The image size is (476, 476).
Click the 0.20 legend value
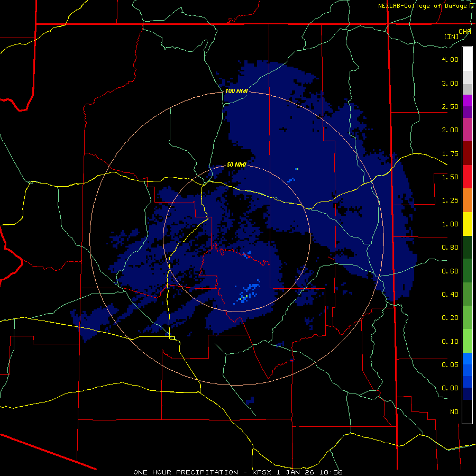coord(450,318)
